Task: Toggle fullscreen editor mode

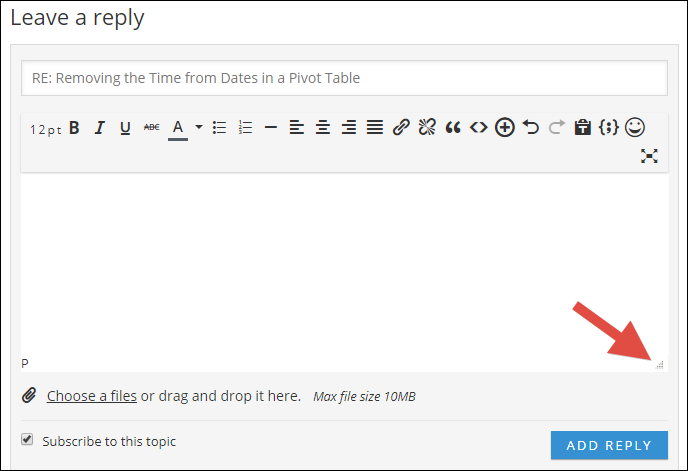Action: coord(649,156)
